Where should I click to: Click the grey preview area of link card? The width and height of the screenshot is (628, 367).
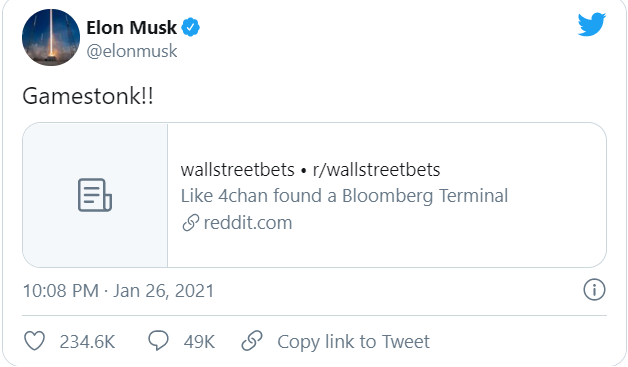click(x=95, y=195)
